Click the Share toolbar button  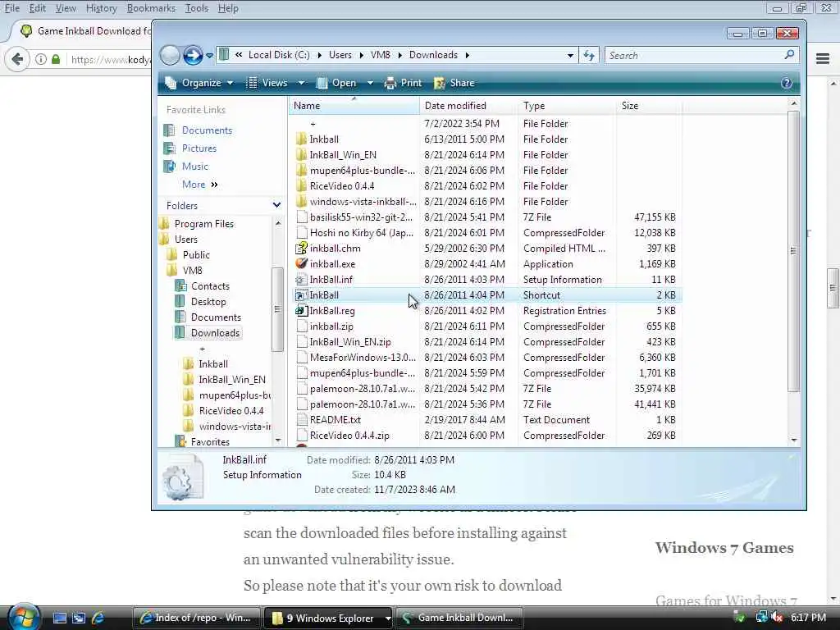454,83
